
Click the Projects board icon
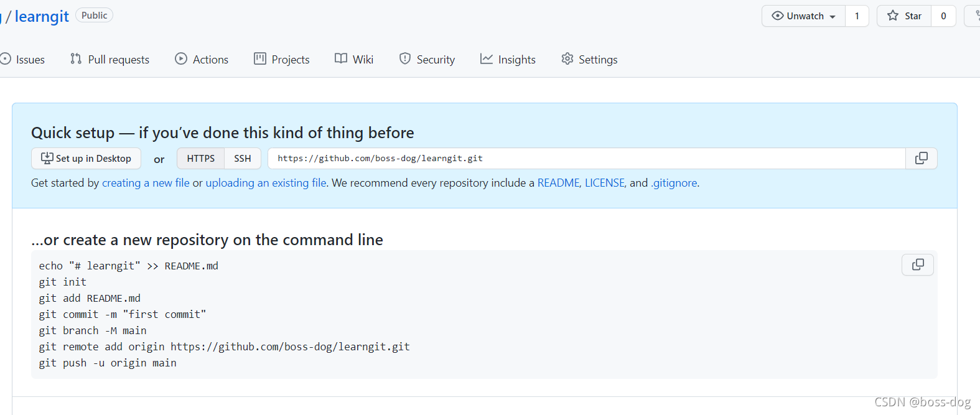coord(260,58)
